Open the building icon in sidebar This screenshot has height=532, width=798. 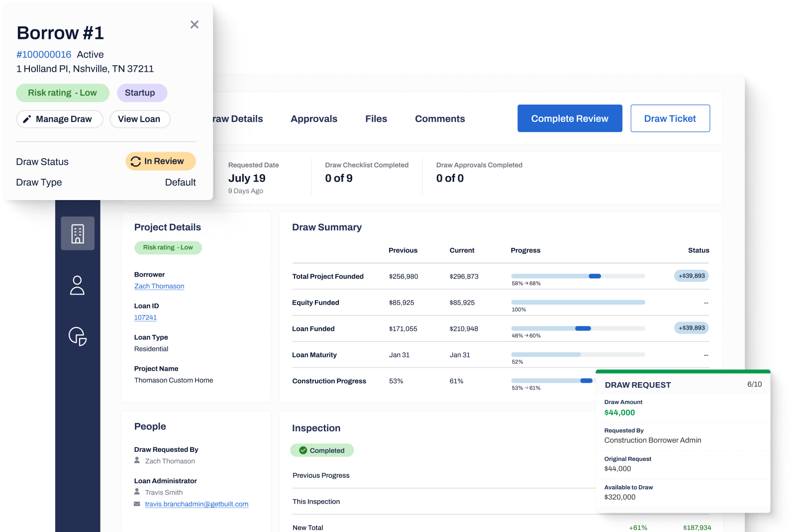(78, 233)
